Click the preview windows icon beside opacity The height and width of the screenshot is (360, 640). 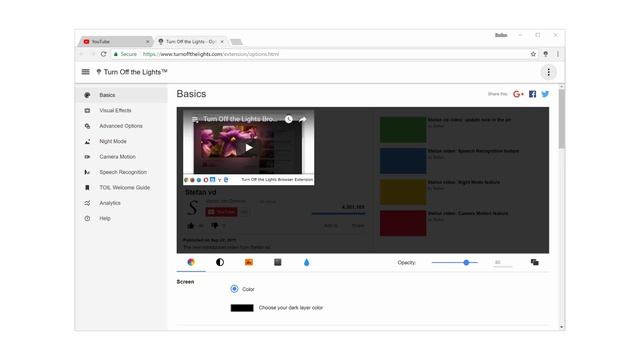coord(534,262)
